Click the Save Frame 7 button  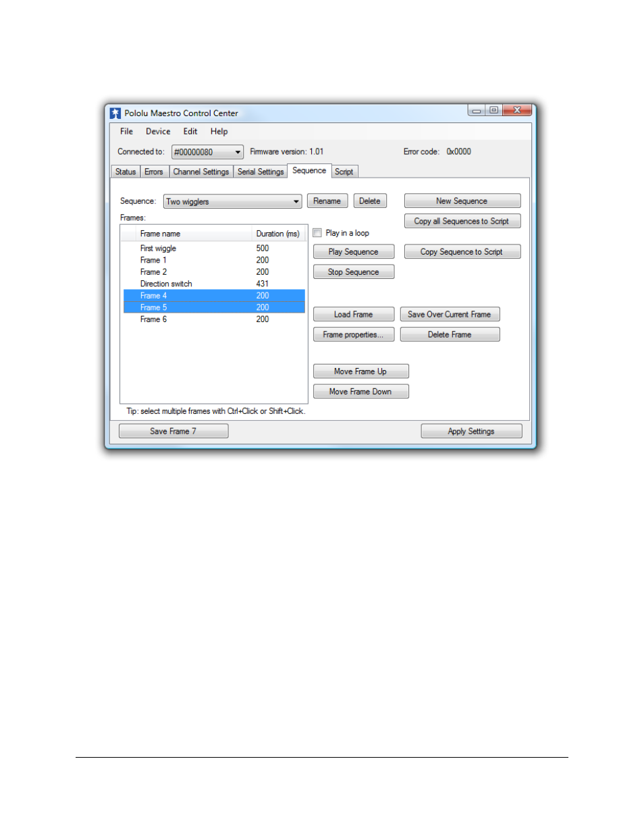tap(173, 432)
